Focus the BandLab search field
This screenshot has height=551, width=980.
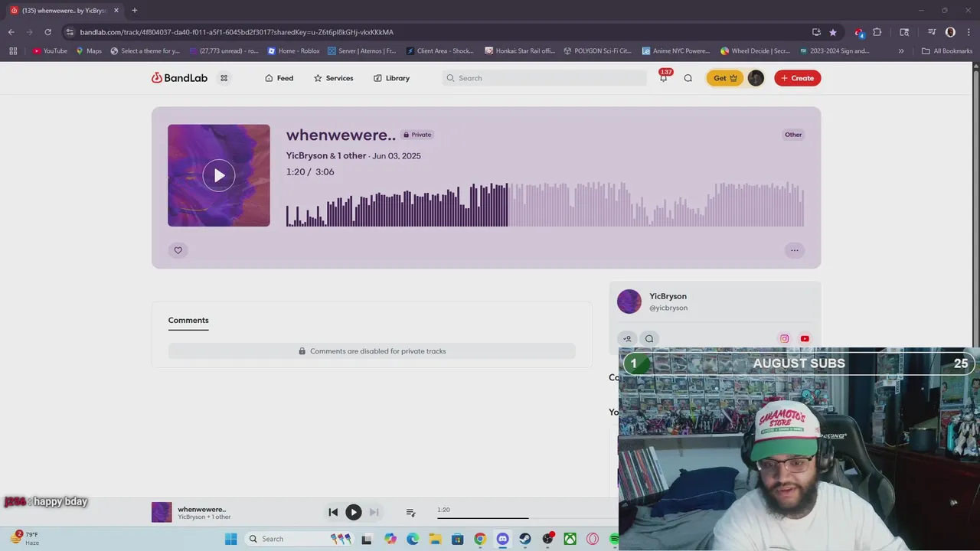[x=544, y=78]
